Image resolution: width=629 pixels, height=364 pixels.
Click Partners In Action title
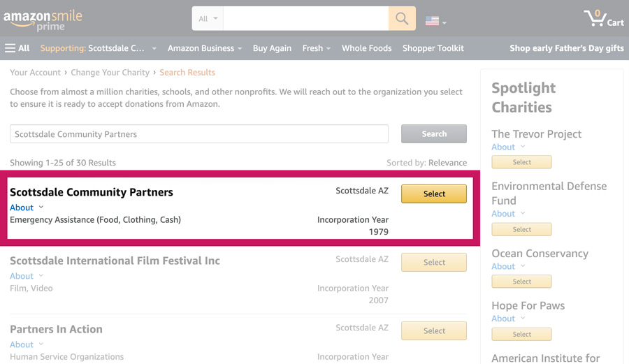tap(56, 329)
